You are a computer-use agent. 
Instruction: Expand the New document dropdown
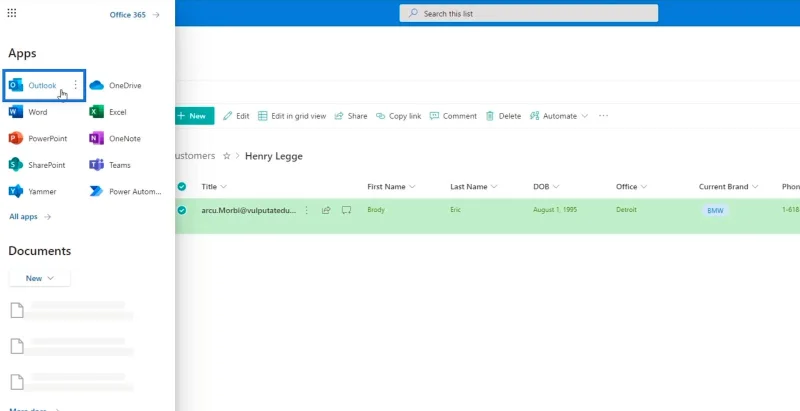point(40,278)
